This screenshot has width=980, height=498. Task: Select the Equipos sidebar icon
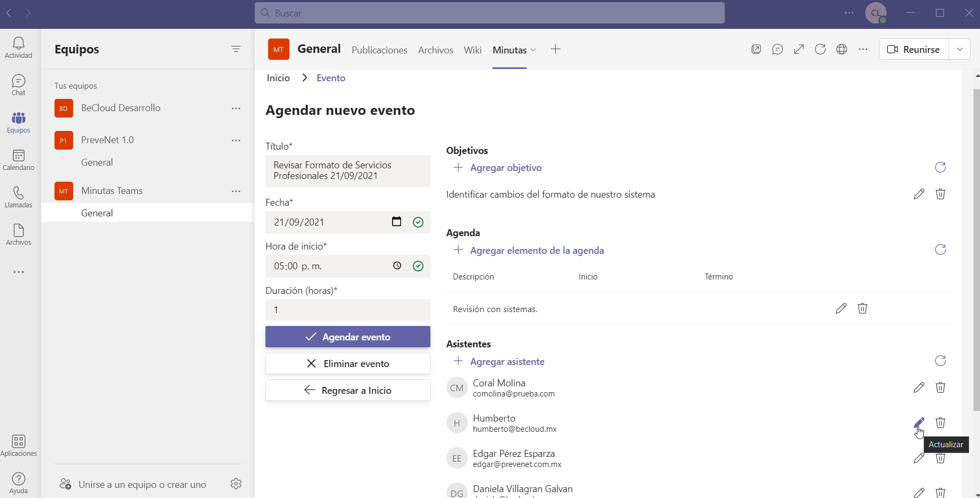(x=19, y=122)
